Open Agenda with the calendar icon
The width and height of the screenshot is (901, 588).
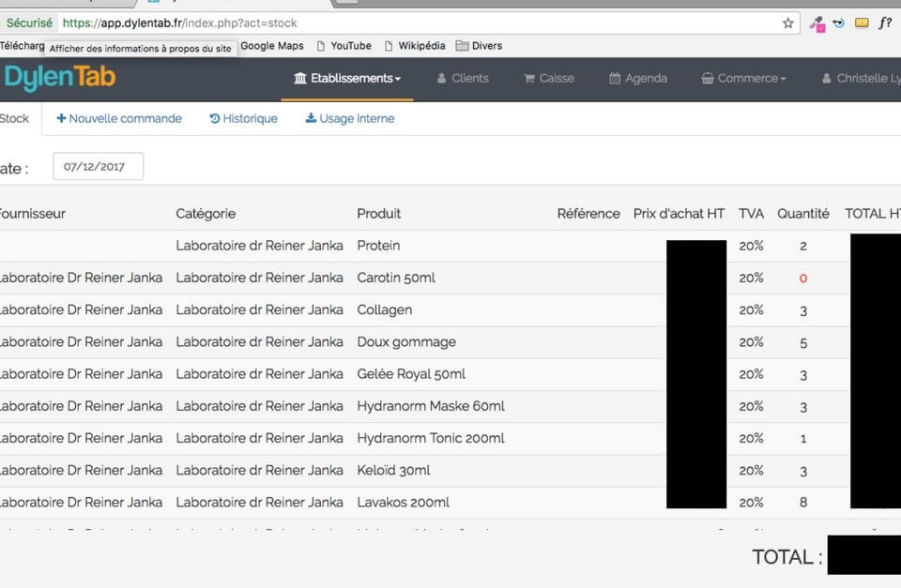(x=638, y=79)
